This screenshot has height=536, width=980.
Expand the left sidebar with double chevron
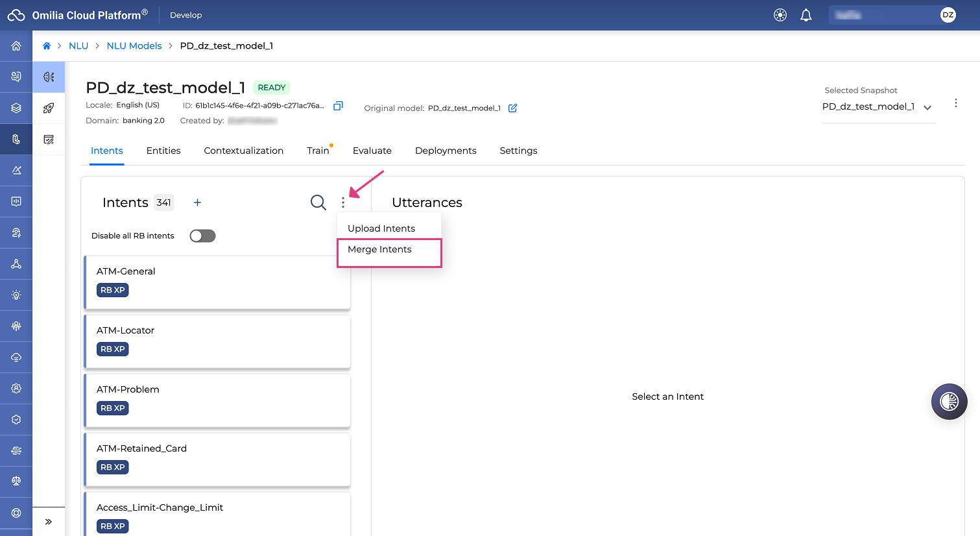(49, 522)
